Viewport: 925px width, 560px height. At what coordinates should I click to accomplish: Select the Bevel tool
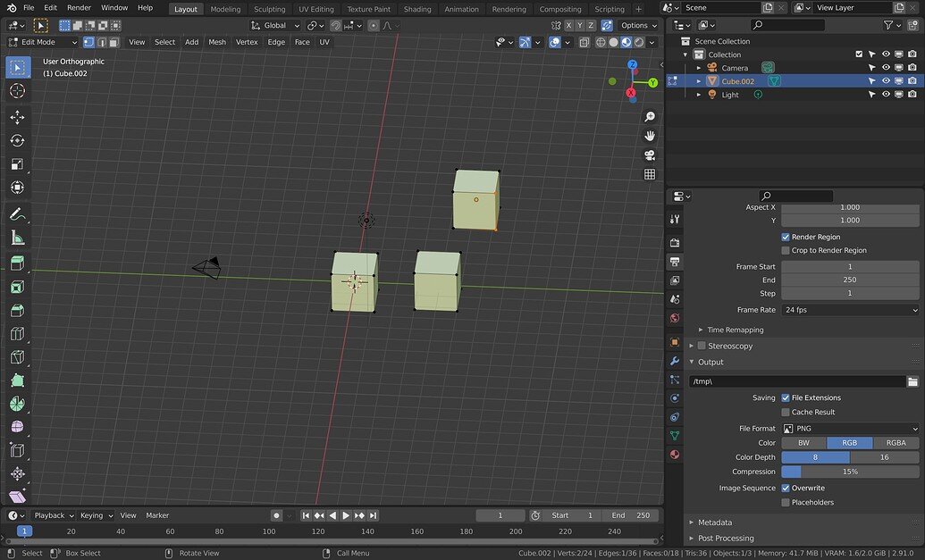(17, 310)
